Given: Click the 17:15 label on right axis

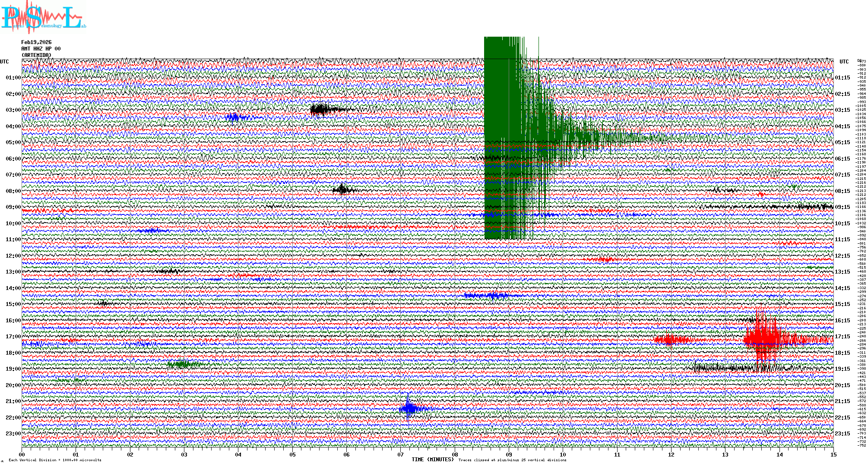Looking at the screenshot, I should [x=842, y=337].
